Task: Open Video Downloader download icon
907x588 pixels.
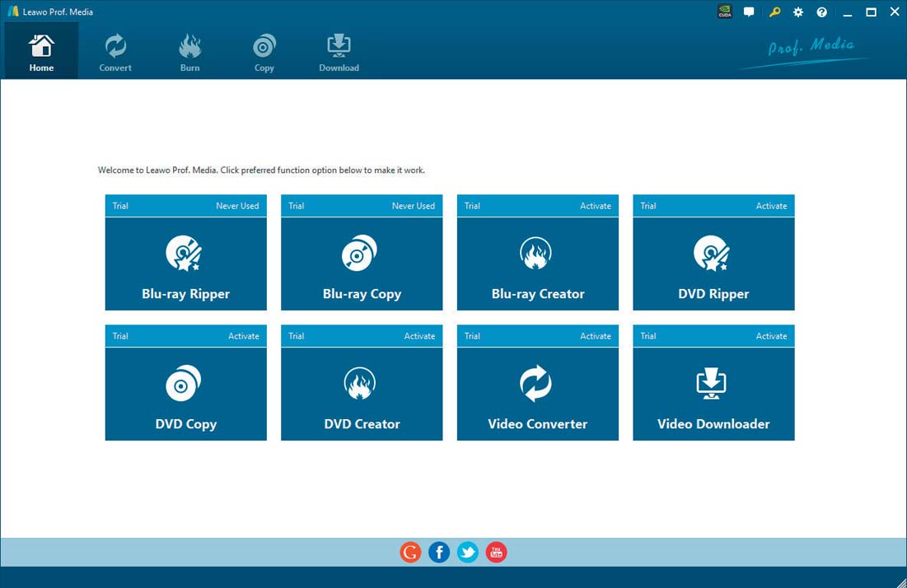Action: point(711,383)
